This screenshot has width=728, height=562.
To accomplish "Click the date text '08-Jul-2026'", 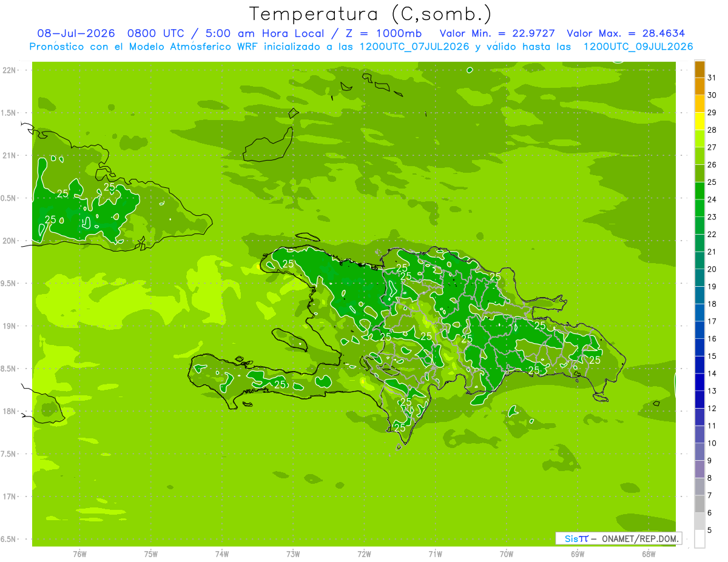I will pos(76,33).
